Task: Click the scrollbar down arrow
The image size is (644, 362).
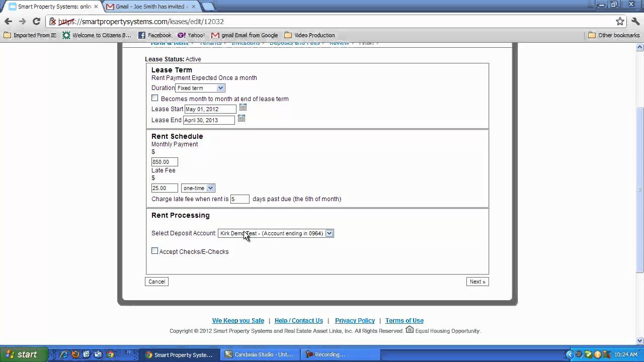Action: pyautogui.click(x=640, y=341)
